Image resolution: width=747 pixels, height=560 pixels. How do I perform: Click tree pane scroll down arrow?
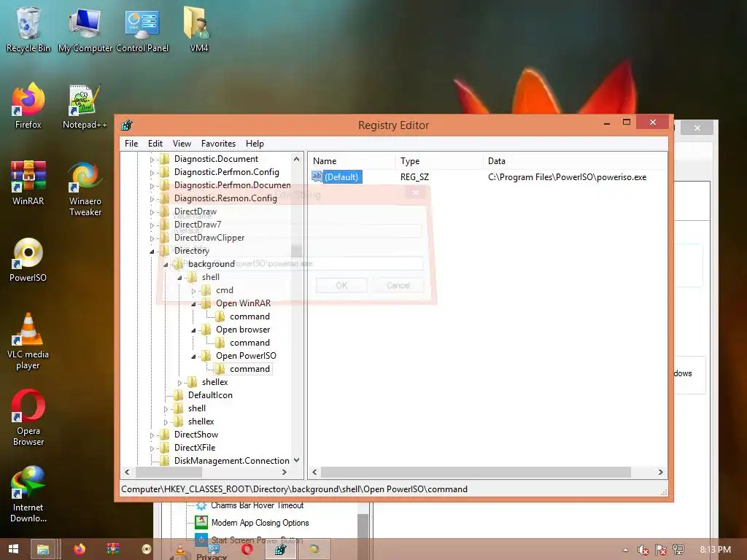[297, 460]
